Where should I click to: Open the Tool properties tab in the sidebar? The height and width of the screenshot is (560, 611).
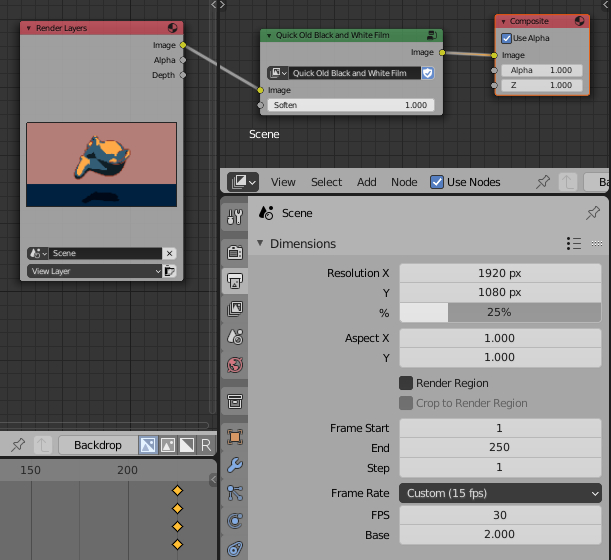pyautogui.click(x=235, y=217)
